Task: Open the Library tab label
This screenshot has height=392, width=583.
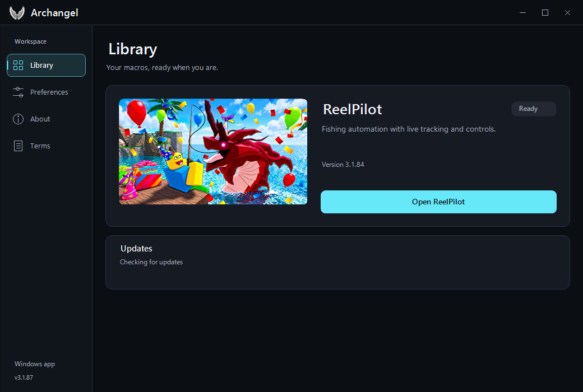Action: (41, 66)
